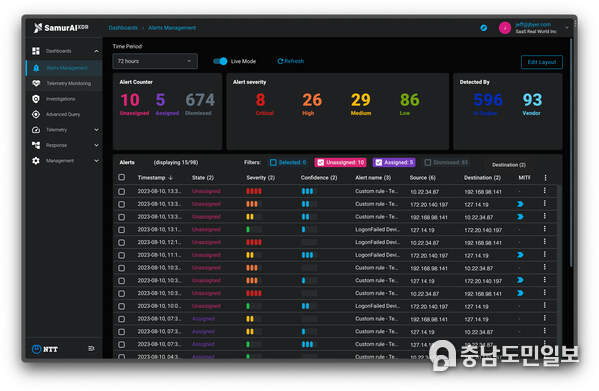Open row menu for first Unassigned alert
The image size is (599, 391).
tap(544, 191)
